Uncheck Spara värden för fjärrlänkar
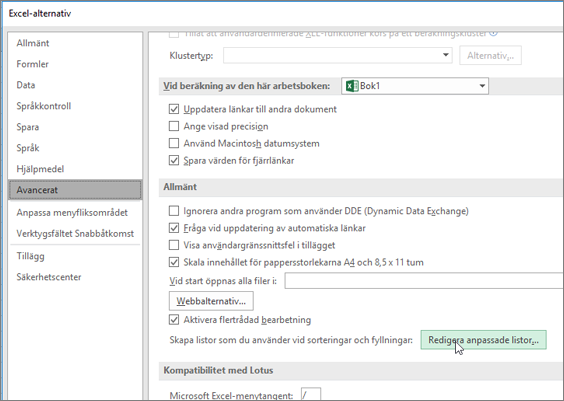The height and width of the screenshot is (401, 564). (x=174, y=160)
